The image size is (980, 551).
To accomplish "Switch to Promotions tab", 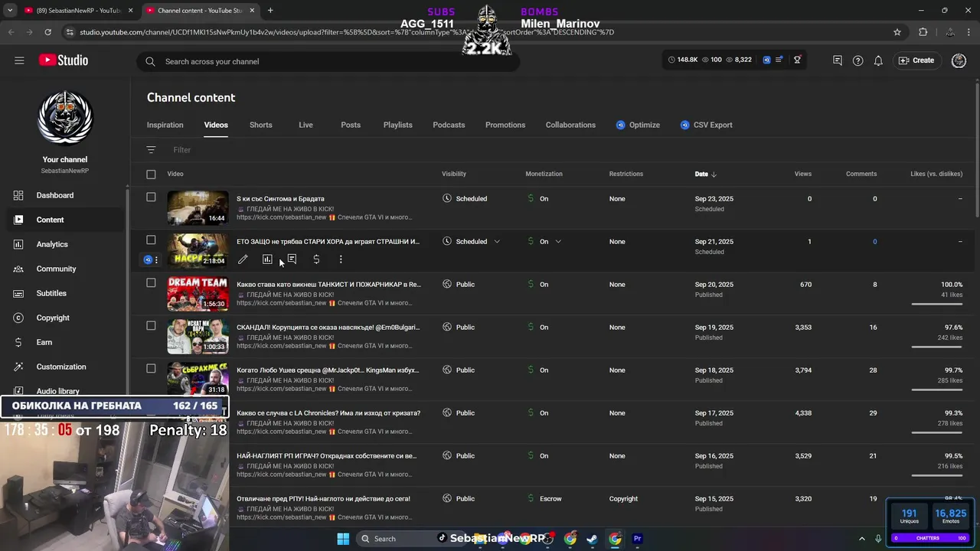I will pyautogui.click(x=505, y=125).
